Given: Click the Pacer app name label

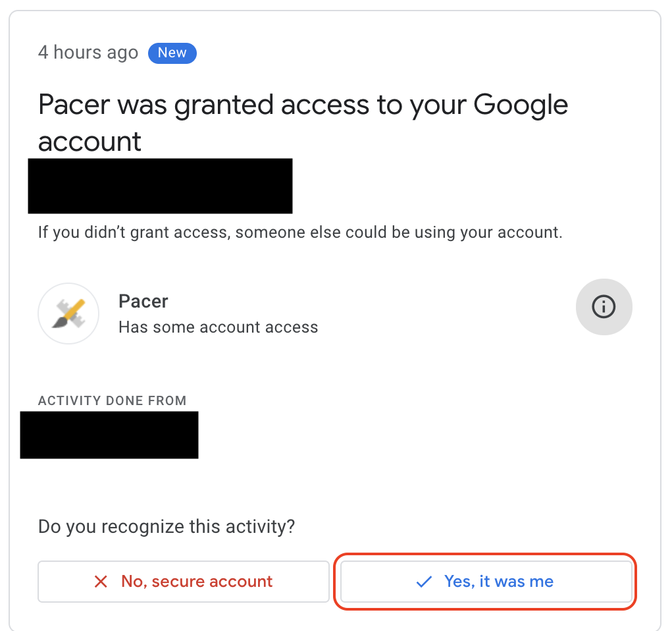Looking at the screenshot, I should coord(143,301).
